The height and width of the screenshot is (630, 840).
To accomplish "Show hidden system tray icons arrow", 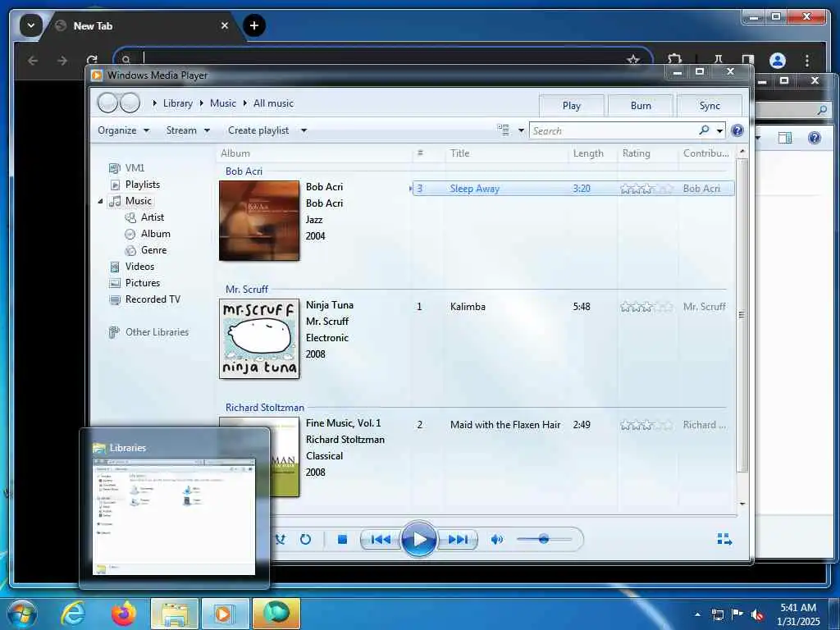I will (x=697, y=614).
